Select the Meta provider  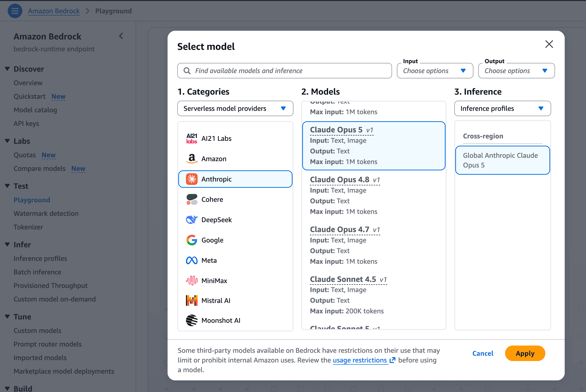click(235, 261)
